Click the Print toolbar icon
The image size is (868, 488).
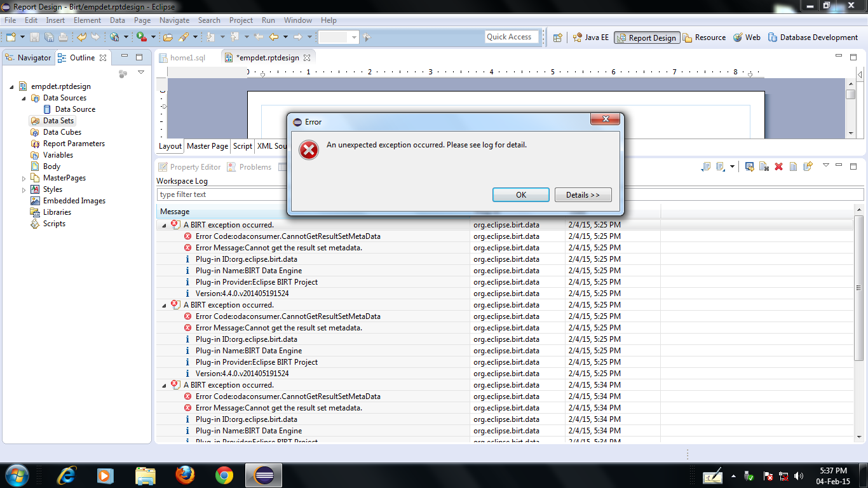(x=62, y=37)
